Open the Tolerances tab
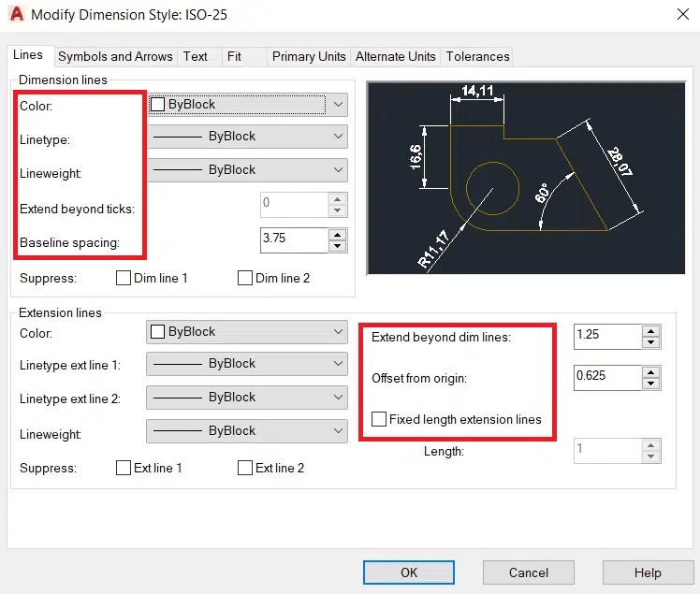 [x=478, y=56]
